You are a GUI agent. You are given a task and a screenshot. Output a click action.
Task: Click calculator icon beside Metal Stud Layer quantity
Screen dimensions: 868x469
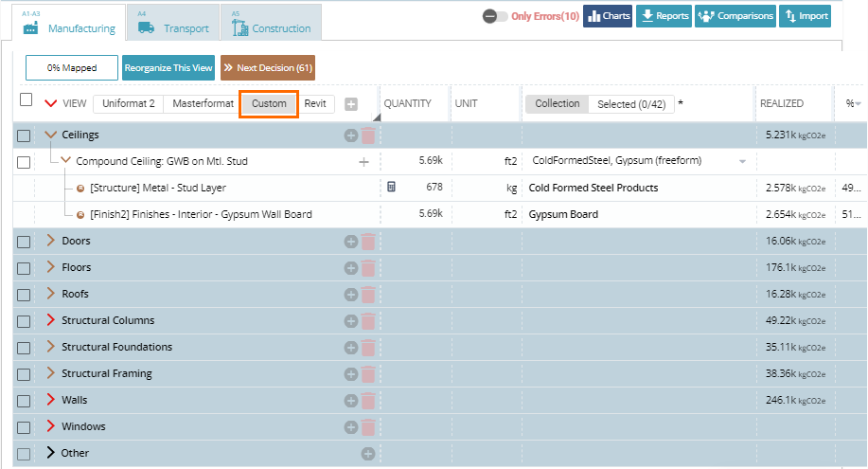(x=392, y=188)
